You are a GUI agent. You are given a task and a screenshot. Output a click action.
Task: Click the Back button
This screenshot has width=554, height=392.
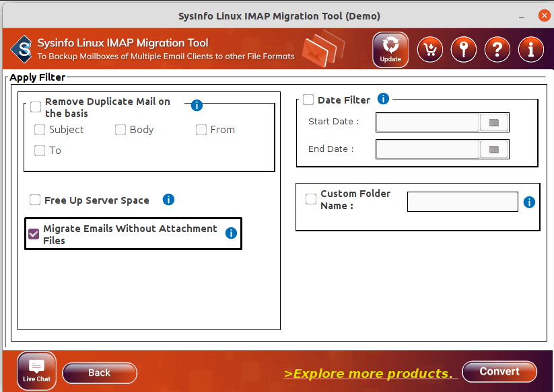click(100, 373)
